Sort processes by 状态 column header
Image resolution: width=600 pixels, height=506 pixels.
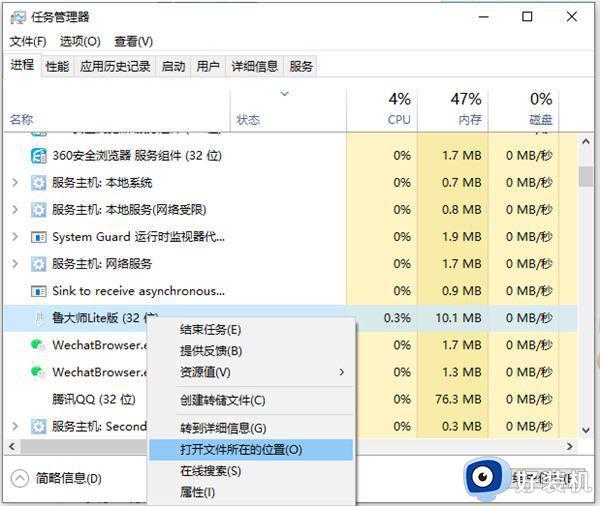[x=289, y=111]
